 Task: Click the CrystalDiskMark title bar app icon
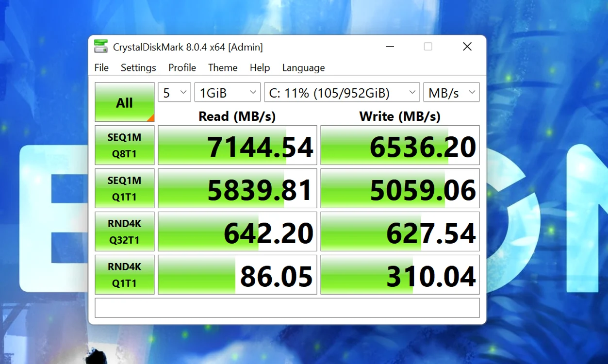pyautogui.click(x=101, y=47)
